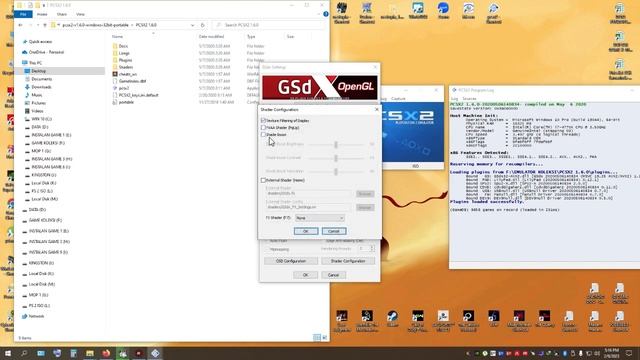Click Browse next to External Shader path
Viewport: 640px width, 360px height.
[x=364, y=194]
